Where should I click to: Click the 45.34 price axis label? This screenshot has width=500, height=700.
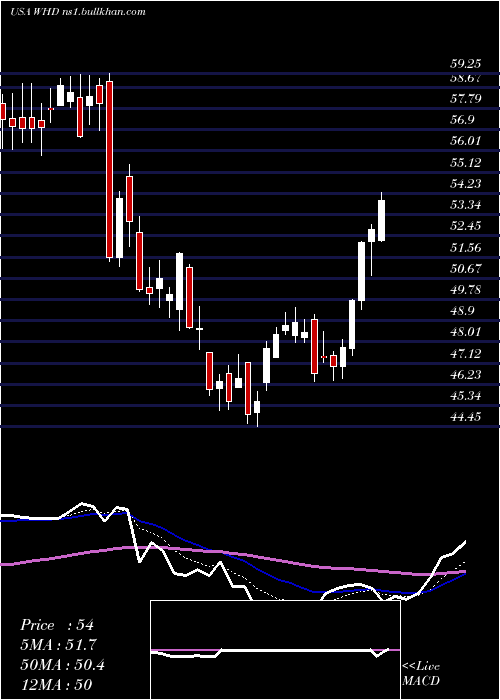pos(466,396)
